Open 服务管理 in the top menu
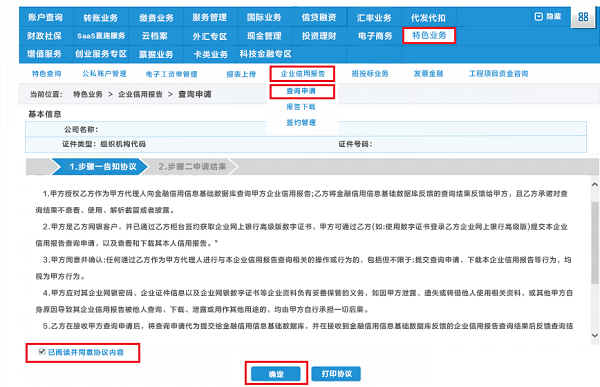 (x=210, y=18)
